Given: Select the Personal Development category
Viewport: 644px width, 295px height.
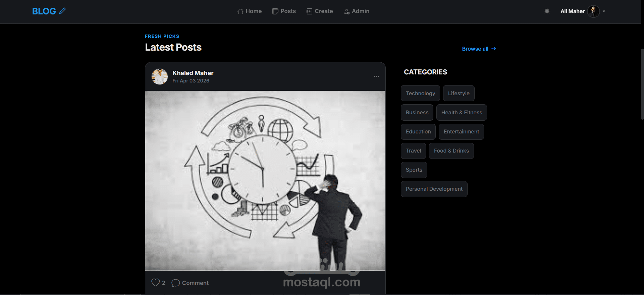Looking at the screenshot, I should 434,189.
